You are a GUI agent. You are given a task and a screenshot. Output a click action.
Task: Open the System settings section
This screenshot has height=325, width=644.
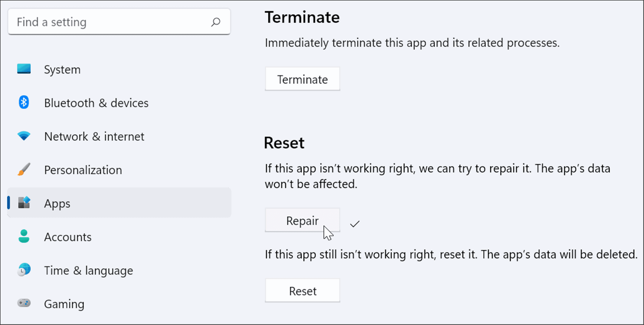pyautogui.click(x=62, y=69)
